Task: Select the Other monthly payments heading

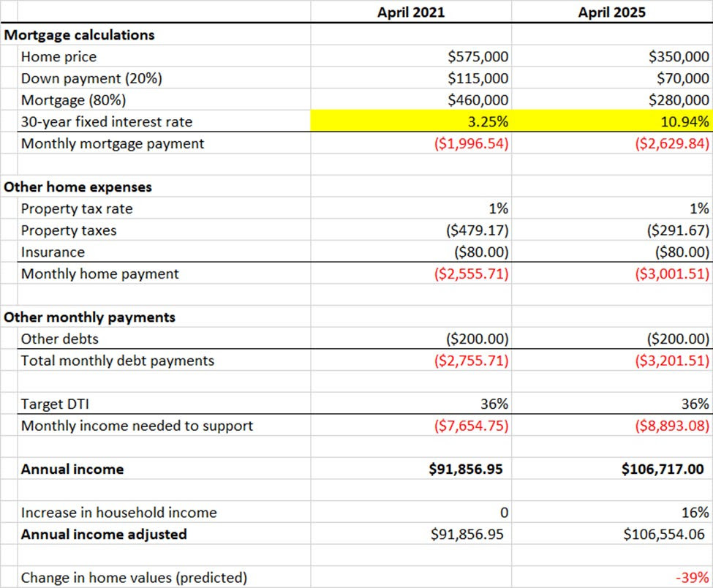Action: (x=89, y=317)
